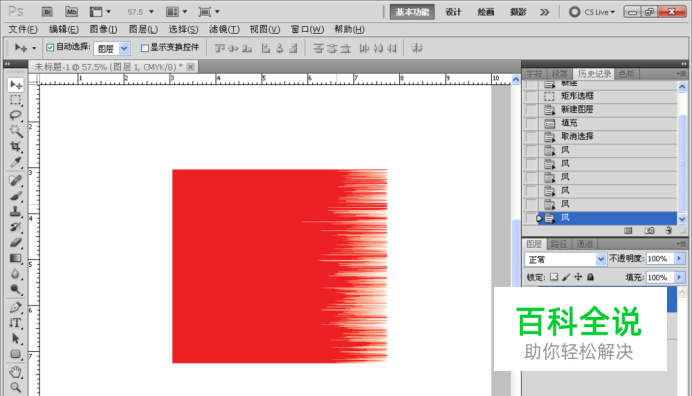Expand the 不透明度 opacity slider arrow
692x396 pixels.
point(679,259)
